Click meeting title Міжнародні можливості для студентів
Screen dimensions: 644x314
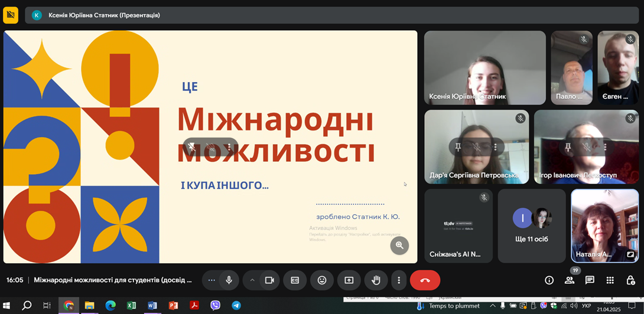(x=113, y=280)
